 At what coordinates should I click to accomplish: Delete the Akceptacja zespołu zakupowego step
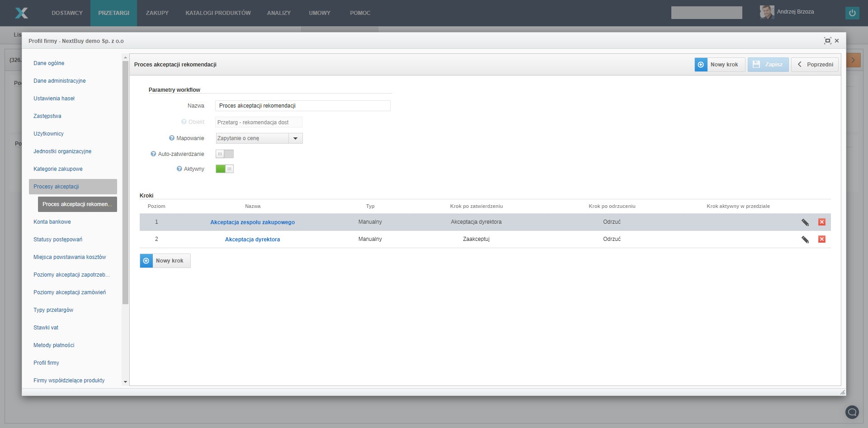pos(821,222)
